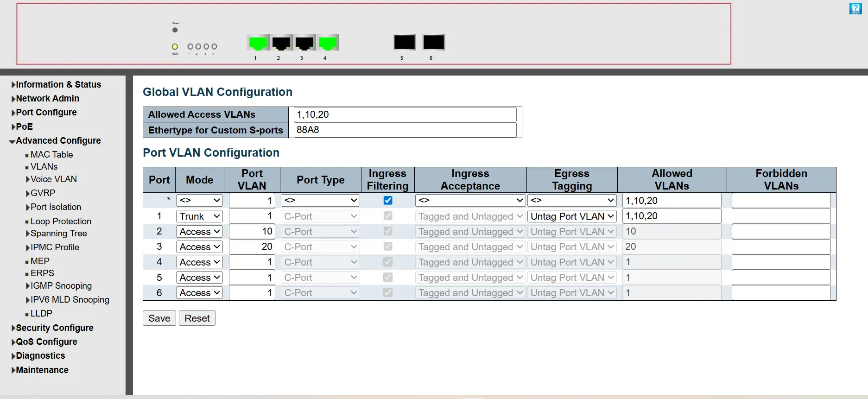Image resolution: width=868 pixels, height=399 pixels.
Task: Open Egress Tagging dropdown for port 1
Action: tap(572, 216)
